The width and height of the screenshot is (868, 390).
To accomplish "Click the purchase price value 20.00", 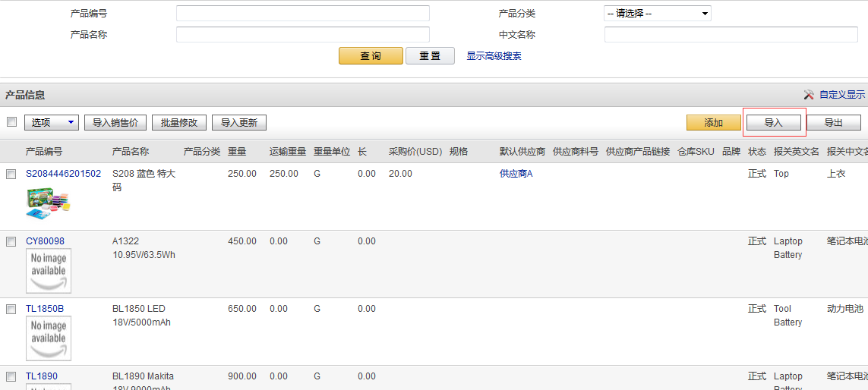I will (x=400, y=174).
